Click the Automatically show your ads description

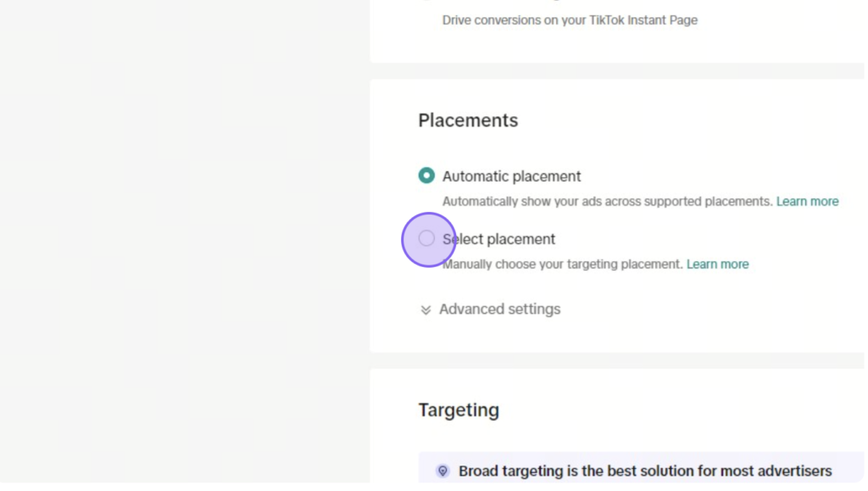(607, 202)
